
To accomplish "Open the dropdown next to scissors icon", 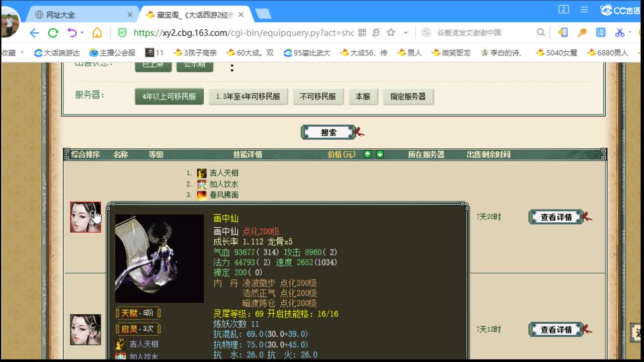I will click(x=630, y=33).
